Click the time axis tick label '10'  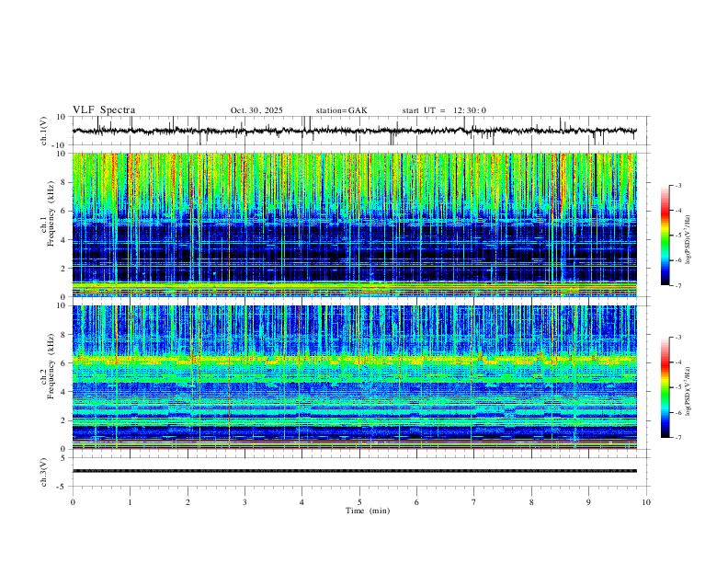pos(646,502)
